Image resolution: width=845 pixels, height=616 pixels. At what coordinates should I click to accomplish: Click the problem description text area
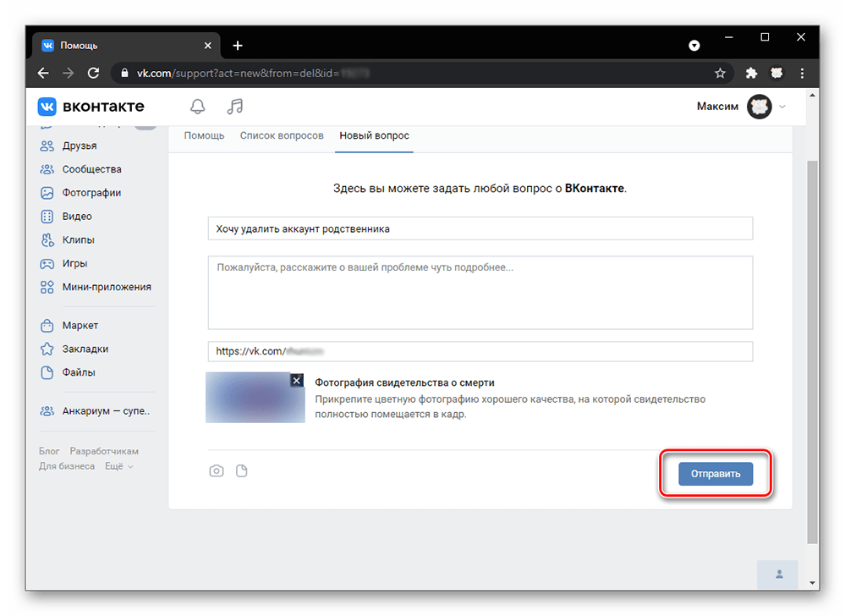tap(480, 293)
